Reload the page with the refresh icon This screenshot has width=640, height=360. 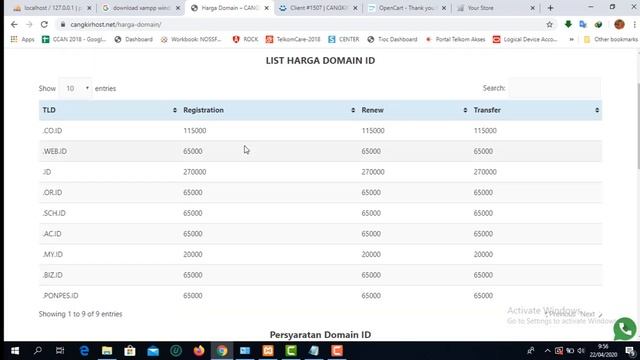(x=44, y=24)
